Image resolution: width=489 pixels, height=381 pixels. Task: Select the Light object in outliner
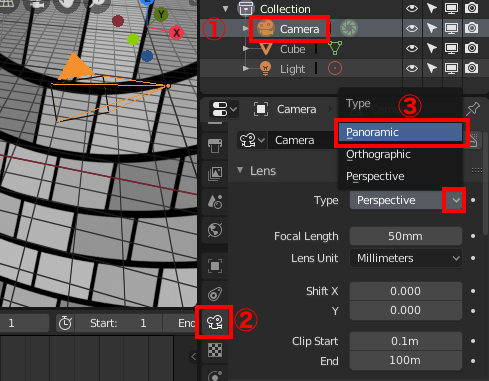pyautogui.click(x=292, y=69)
